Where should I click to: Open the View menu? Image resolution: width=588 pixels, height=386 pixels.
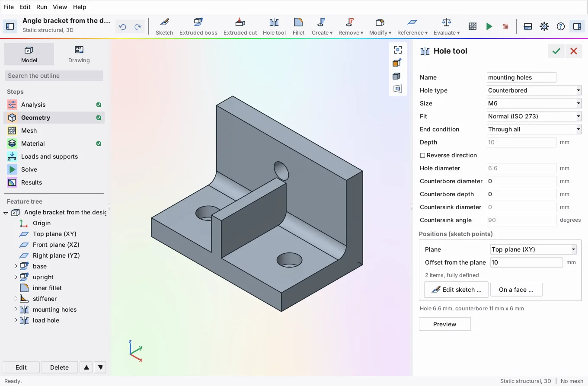(x=60, y=7)
